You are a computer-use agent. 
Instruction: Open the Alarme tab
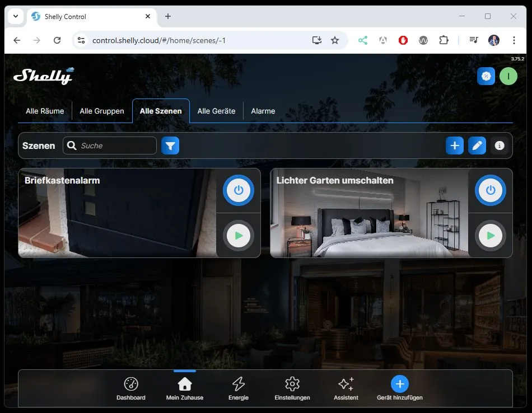tap(263, 111)
